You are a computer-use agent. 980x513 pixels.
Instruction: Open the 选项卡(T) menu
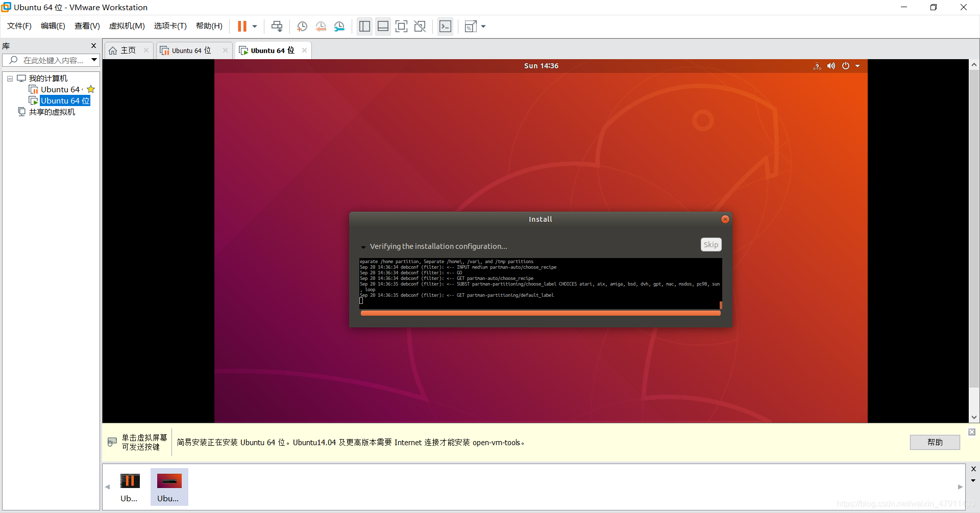170,26
